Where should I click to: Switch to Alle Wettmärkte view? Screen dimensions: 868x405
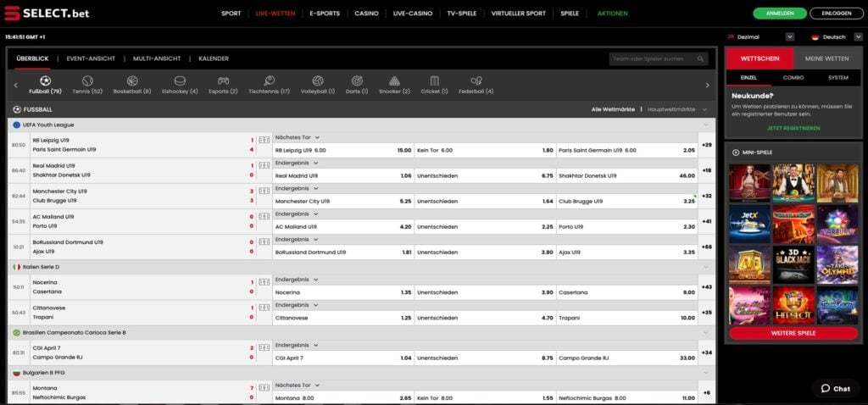click(613, 109)
